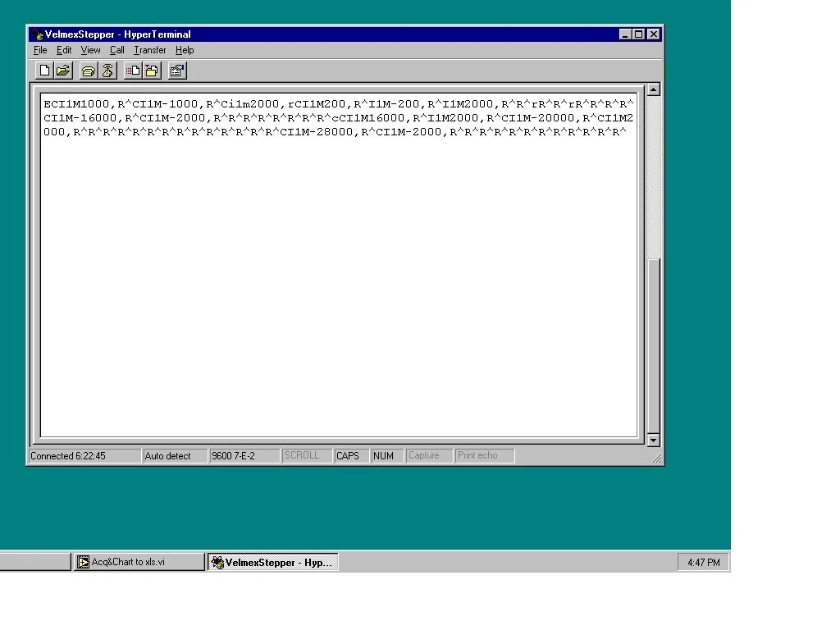Viewport: 840px width, 630px height.
Task: Click the Open folder toolbar icon
Action: coord(63,71)
